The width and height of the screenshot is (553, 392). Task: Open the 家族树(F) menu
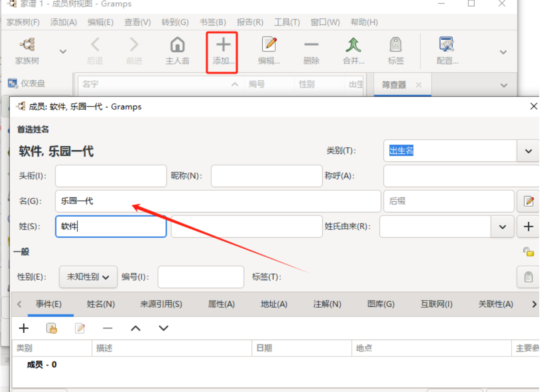tap(23, 22)
